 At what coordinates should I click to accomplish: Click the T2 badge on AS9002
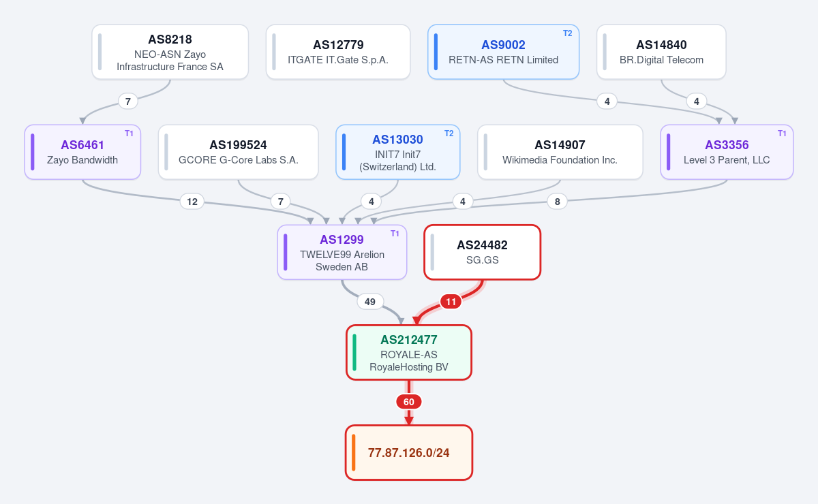click(567, 33)
